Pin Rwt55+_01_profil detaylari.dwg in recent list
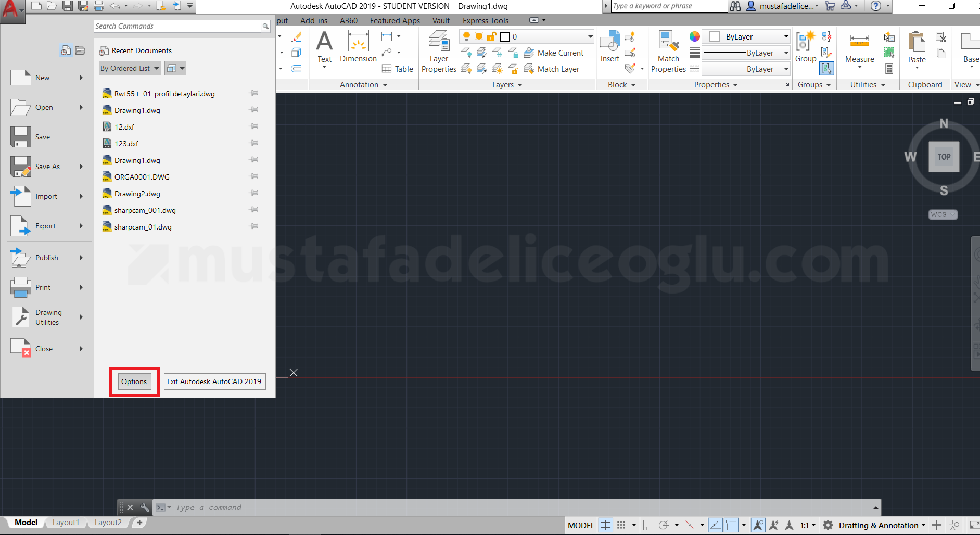 [x=254, y=93]
